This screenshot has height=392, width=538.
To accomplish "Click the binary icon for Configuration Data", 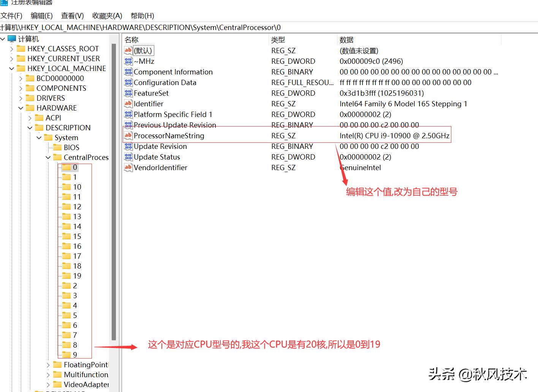I will coord(128,82).
